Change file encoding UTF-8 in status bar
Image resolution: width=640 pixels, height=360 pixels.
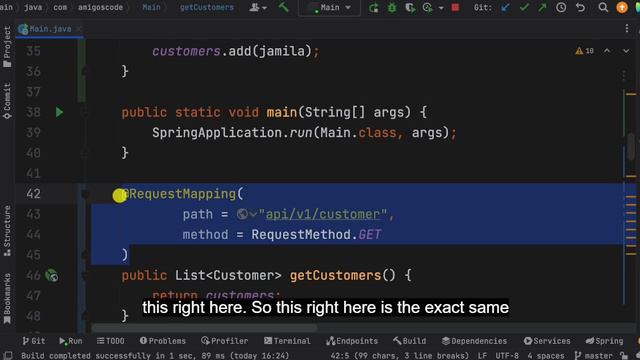coord(507,356)
